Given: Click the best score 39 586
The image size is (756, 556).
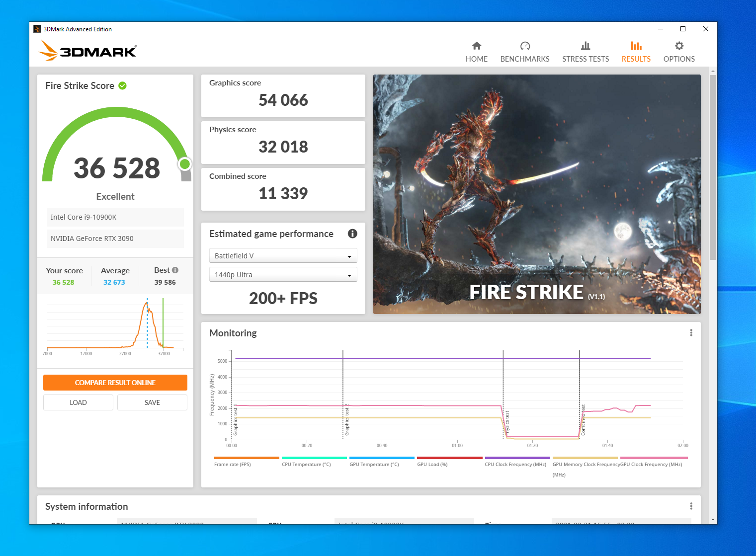Looking at the screenshot, I should pos(165,282).
